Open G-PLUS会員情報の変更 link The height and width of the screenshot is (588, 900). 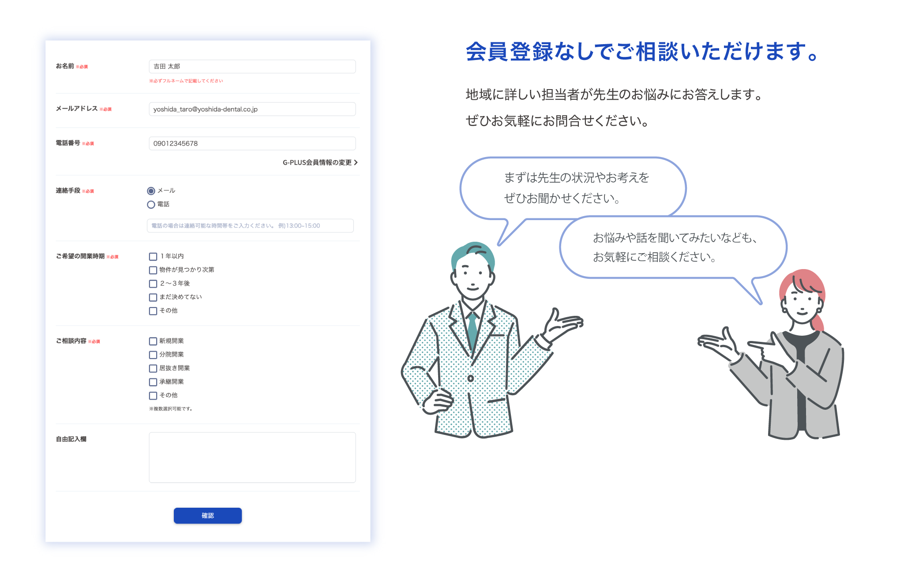pyautogui.click(x=317, y=163)
